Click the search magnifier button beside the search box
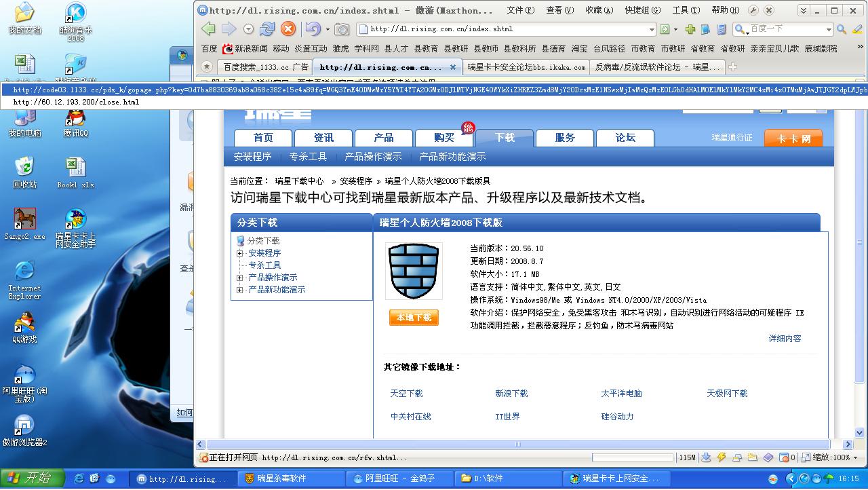This screenshot has height=490, width=868. [x=842, y=29]
